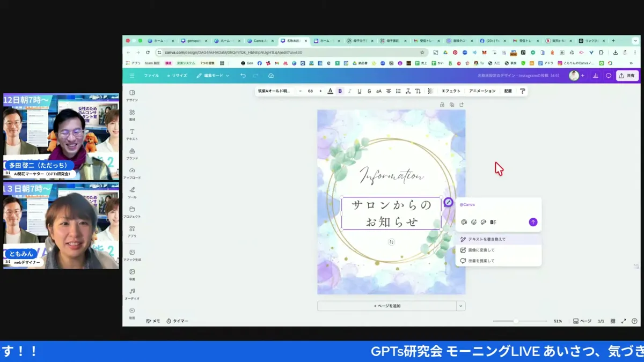
Task: Open the text color picker
Action: tap(330, 91)
